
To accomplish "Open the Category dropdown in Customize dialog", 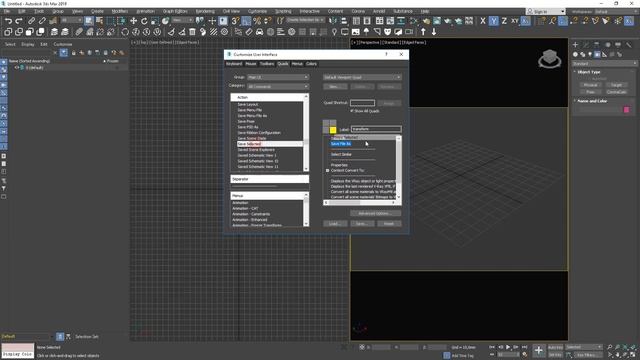I will [278, 87].
